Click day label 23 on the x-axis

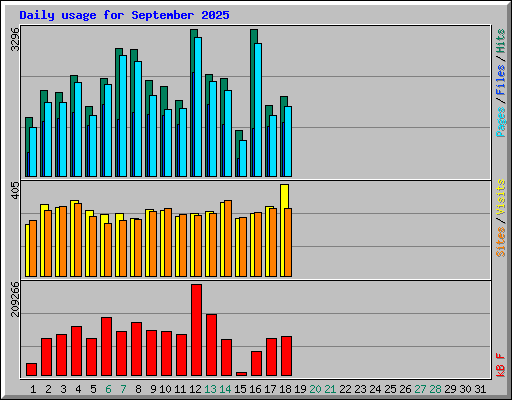pos(360,389)
